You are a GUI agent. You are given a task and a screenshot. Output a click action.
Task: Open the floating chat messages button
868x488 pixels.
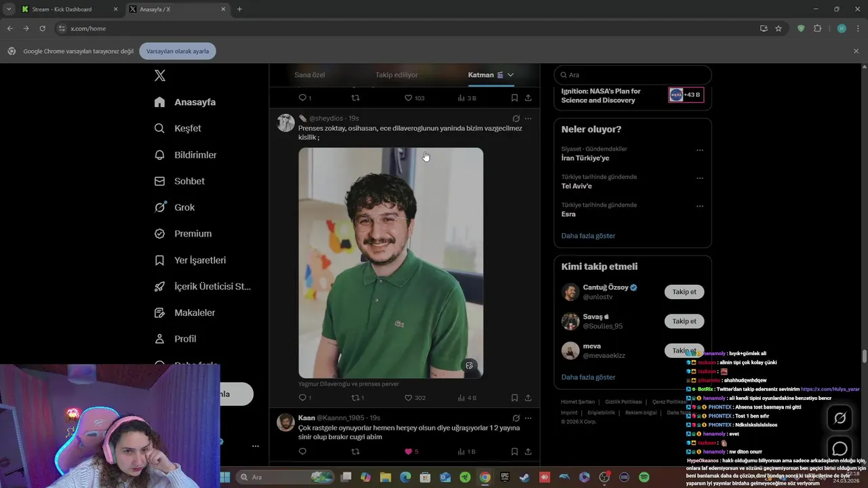[840, 449]
